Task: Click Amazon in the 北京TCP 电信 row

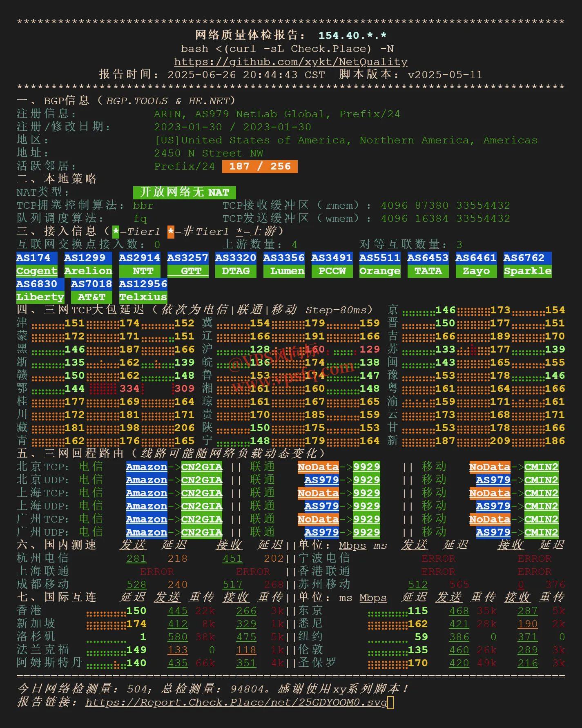Action: point(147,467)
